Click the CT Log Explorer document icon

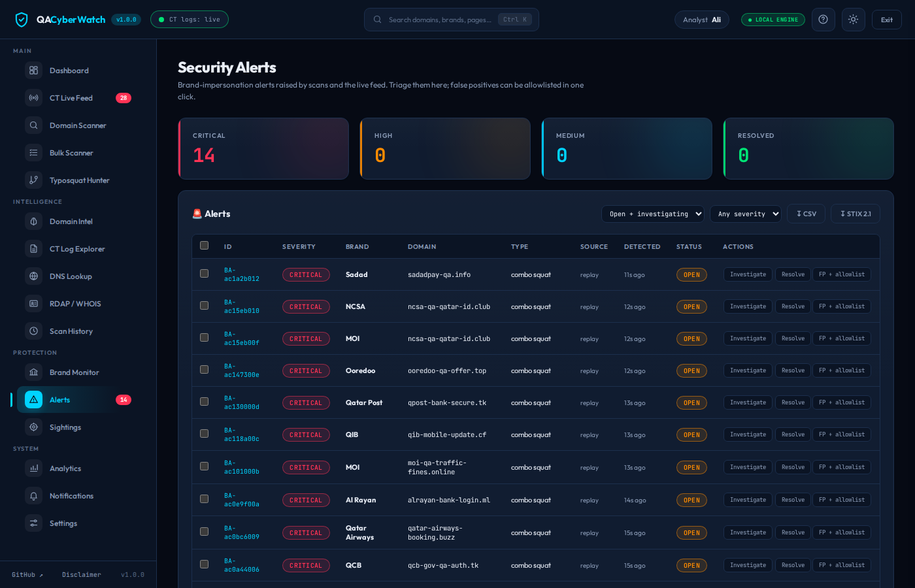[34, 249]
